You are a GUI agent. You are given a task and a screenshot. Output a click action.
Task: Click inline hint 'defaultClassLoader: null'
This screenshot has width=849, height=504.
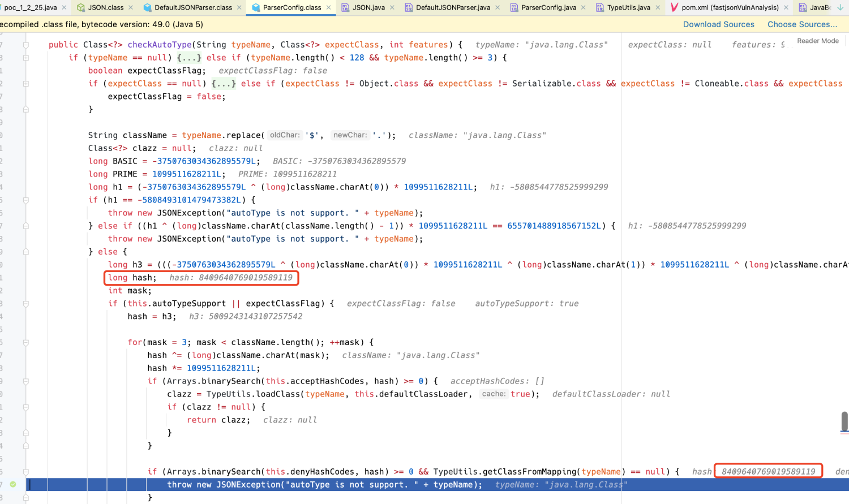pos(611,394)
